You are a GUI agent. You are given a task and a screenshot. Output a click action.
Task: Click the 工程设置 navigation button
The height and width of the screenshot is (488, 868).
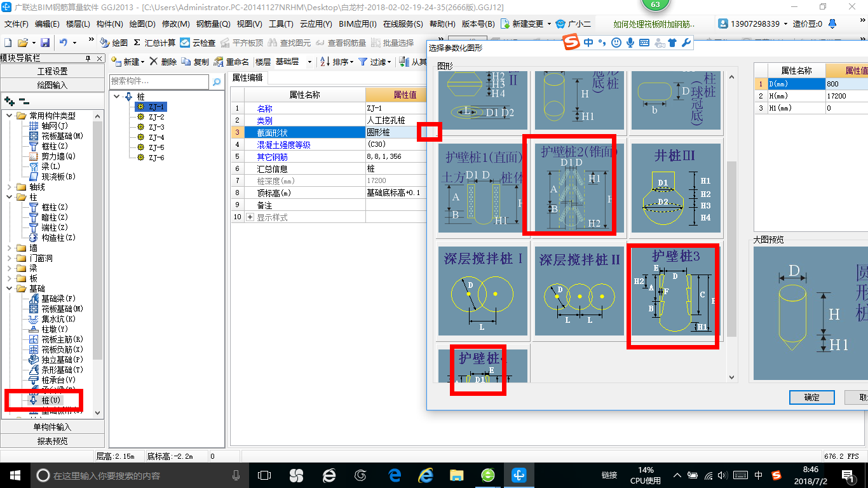[x=52, y=71]
